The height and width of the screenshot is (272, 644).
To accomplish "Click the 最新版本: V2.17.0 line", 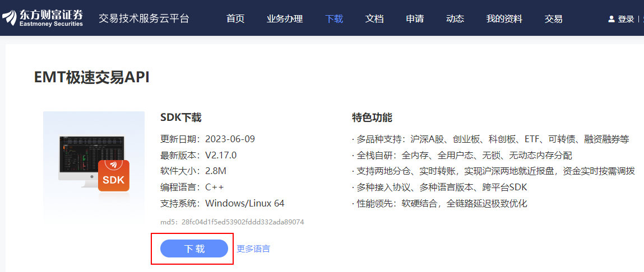I will point(198,155).
